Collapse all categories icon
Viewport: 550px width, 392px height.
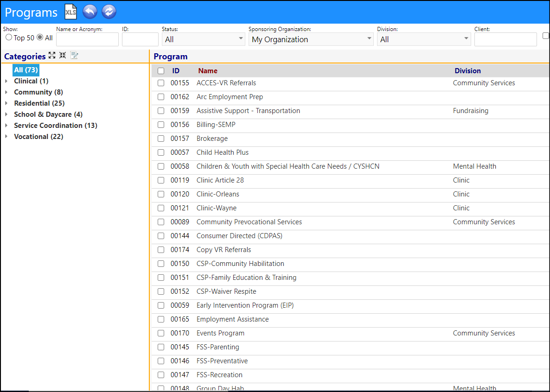coord(63,56)
